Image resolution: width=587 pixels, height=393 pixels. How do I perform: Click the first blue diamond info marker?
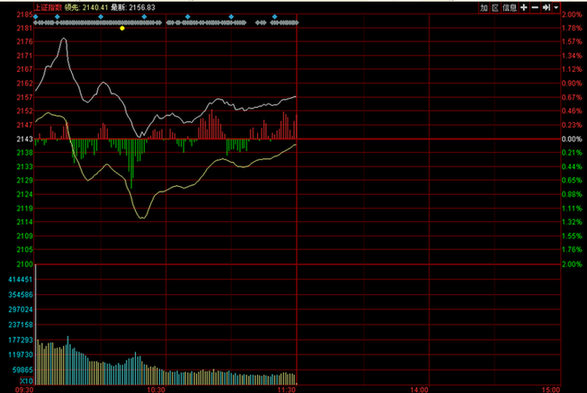click(36, 16)
